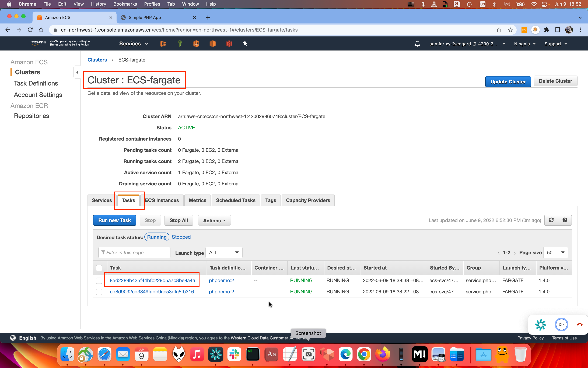Expand the Actions dropdown button
This screenshot has width=588, height=368.
pyautogui.click(x=214, y=220)
